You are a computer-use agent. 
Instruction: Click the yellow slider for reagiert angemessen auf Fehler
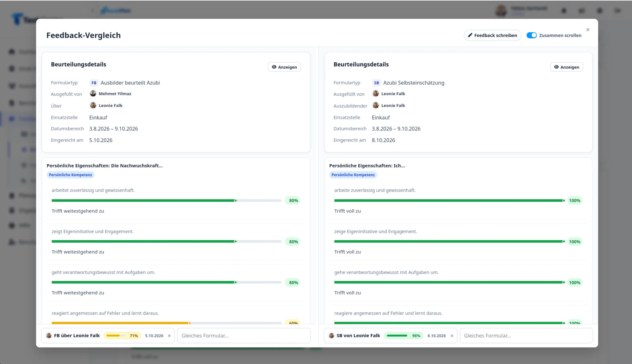pos(167,323)
